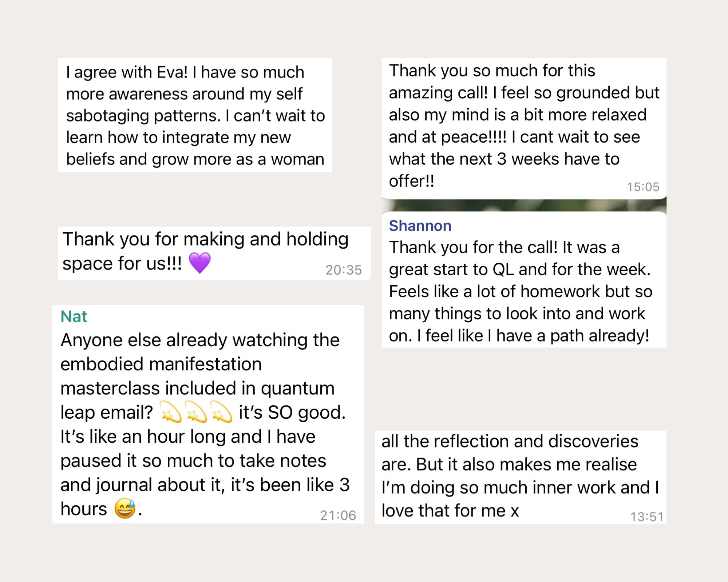This screenshot has width=728, height=582.
Task: Select Shannon's message about the call
Action: point(521,291)
